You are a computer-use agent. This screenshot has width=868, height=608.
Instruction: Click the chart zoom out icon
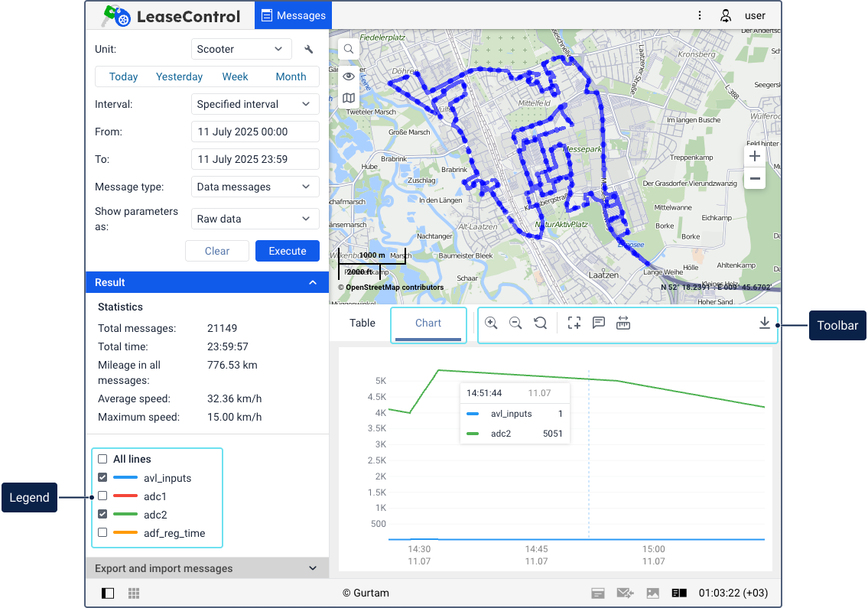tap(515, 323)
